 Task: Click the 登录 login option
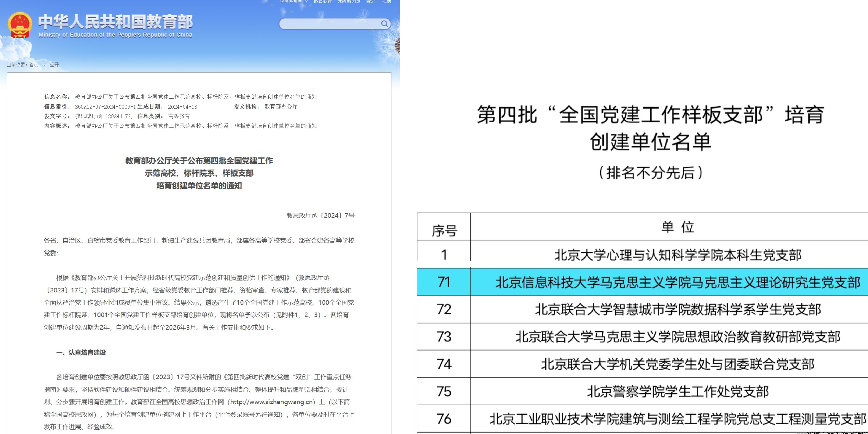(x=371, y=1)
